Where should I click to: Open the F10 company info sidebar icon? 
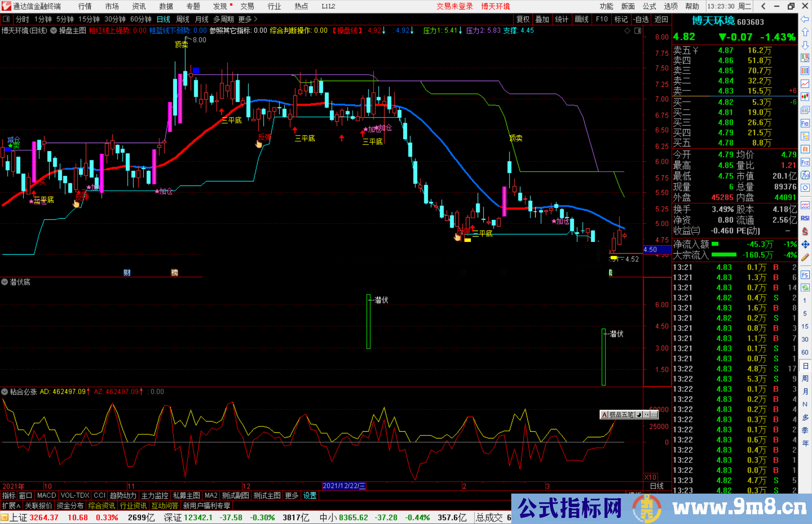805,123
